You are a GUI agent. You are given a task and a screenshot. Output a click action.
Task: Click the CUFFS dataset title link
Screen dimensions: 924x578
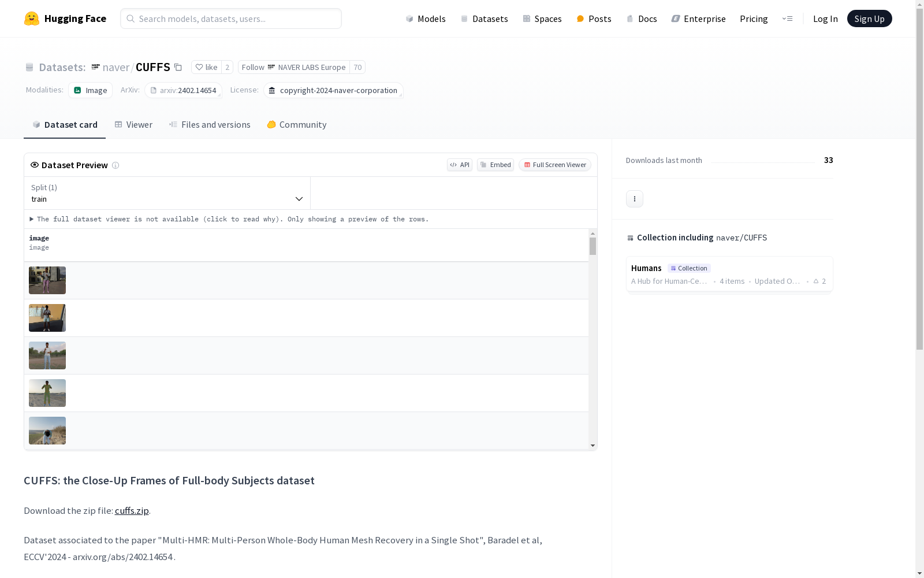click(x=152, y=67)
